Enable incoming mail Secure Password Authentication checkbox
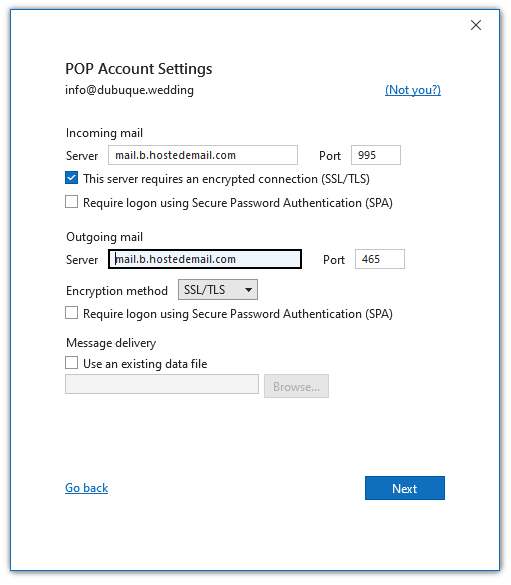The width and height of the screenshot is (511, 585). 72,202
